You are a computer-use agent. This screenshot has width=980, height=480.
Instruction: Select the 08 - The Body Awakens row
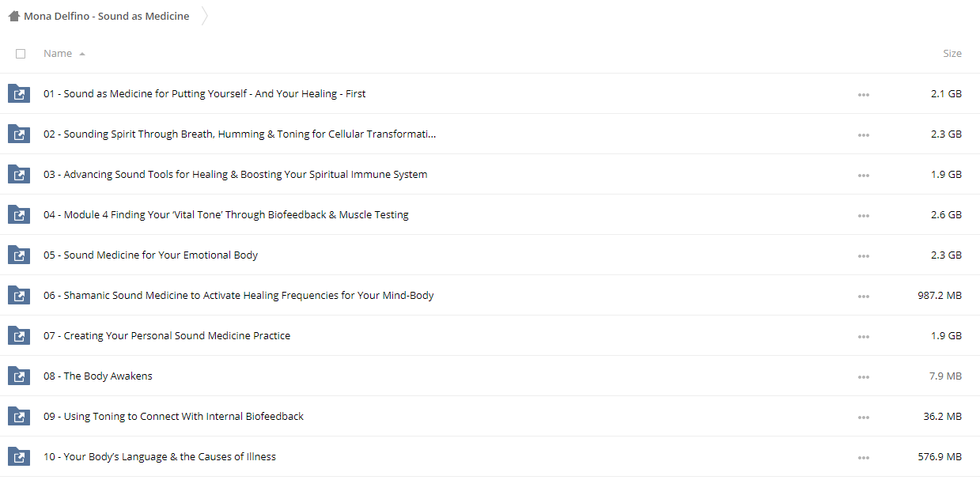coord(490,376)
